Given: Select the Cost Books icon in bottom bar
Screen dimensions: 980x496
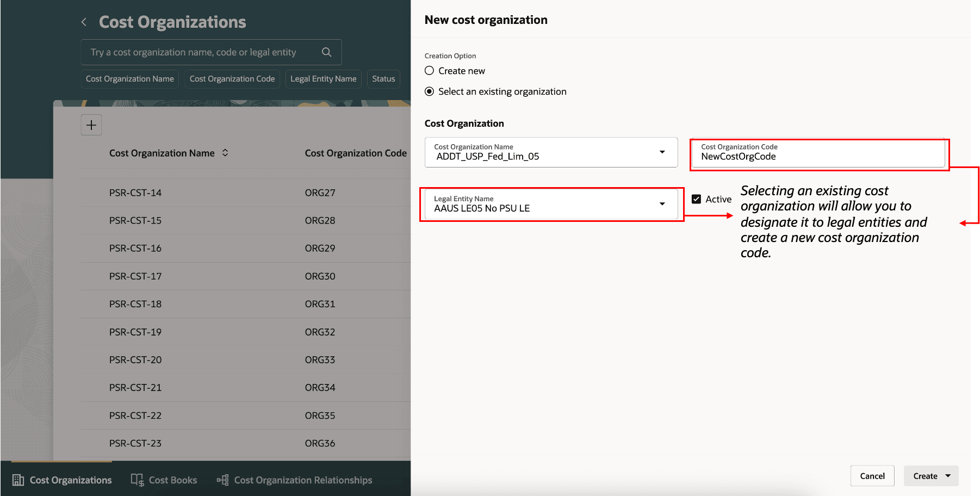Looking at the screenshot, I should click(x=137, y=480).
